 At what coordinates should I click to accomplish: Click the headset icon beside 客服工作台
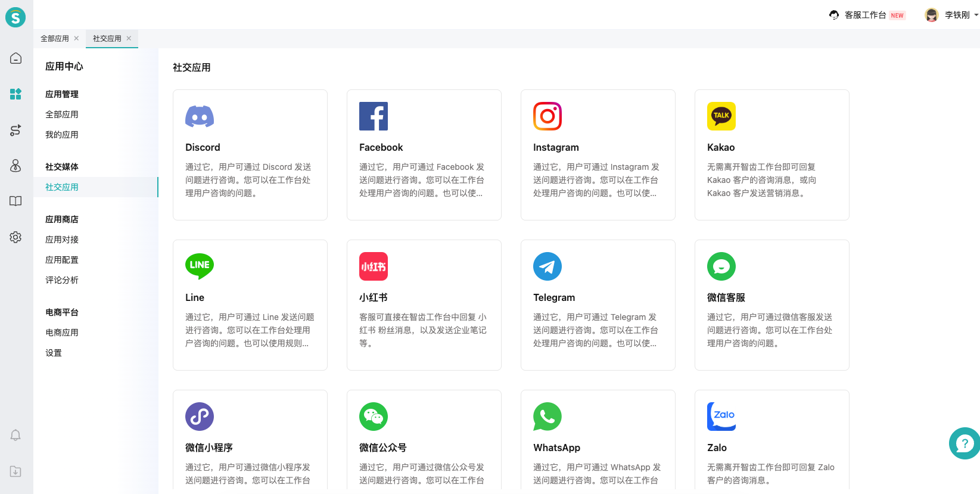point(834,15)
